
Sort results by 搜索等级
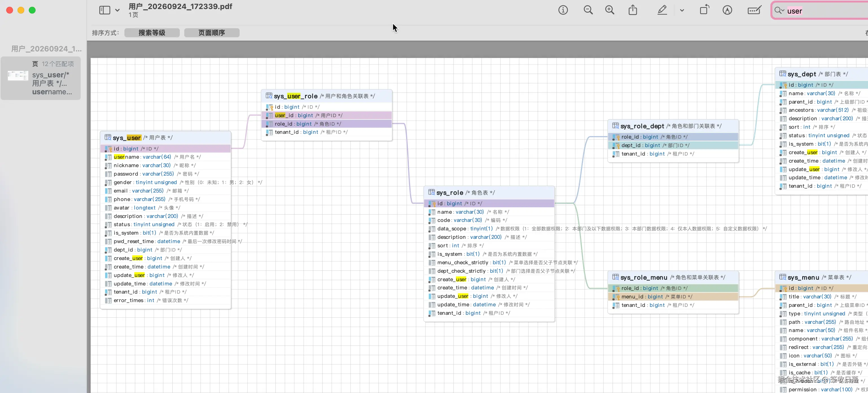(x=152, y=33)
